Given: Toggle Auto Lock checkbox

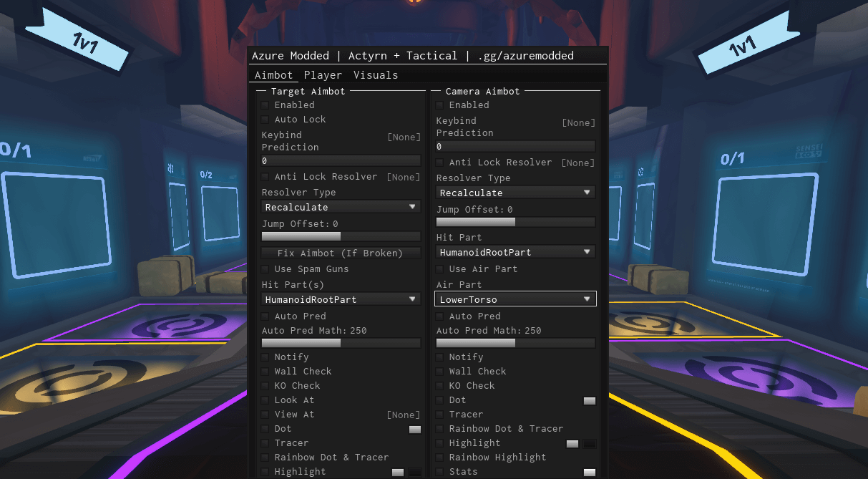Looking at the screenshot, I should [x=265, y=120].
